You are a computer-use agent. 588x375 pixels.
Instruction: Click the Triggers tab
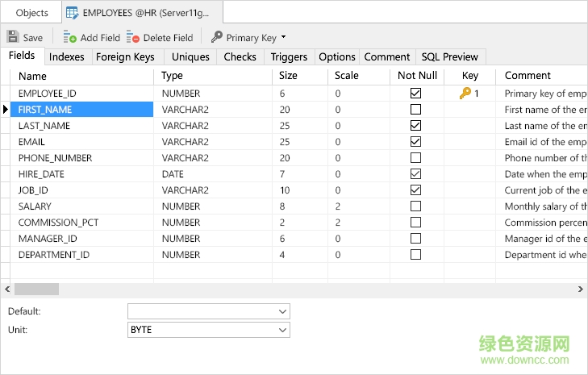pyautogui.click(x=289, y=56)
